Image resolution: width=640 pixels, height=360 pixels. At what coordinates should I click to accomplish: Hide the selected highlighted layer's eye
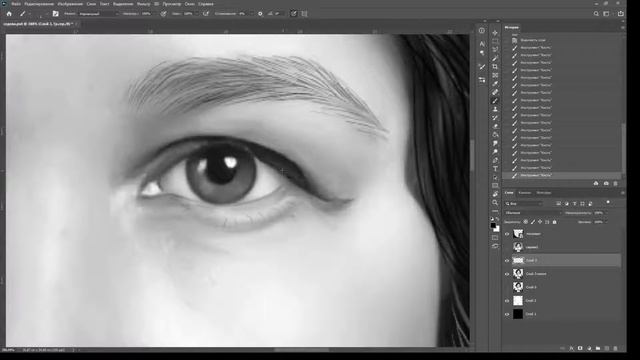coord(507,260)
